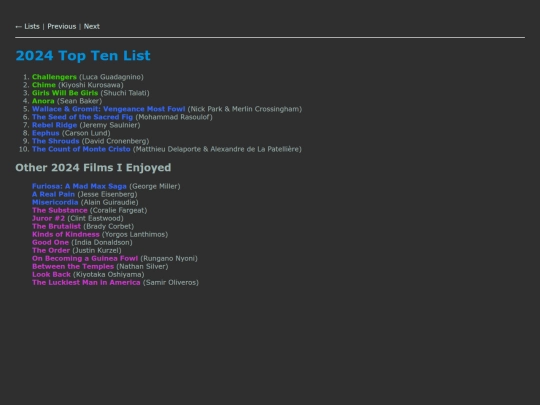540x405 pixels.
Task: Click Nick Park & Merlin Crossingham text
Action: [245, 109]
